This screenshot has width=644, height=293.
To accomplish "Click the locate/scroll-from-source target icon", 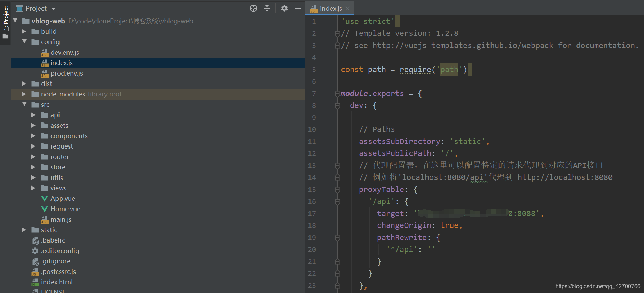I will pos(253,8).
